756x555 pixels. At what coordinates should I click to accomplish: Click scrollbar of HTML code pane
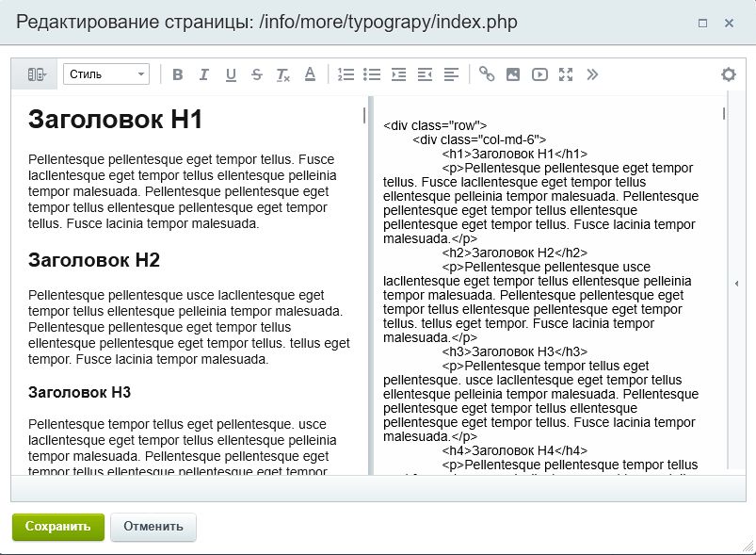click(724, 113)
